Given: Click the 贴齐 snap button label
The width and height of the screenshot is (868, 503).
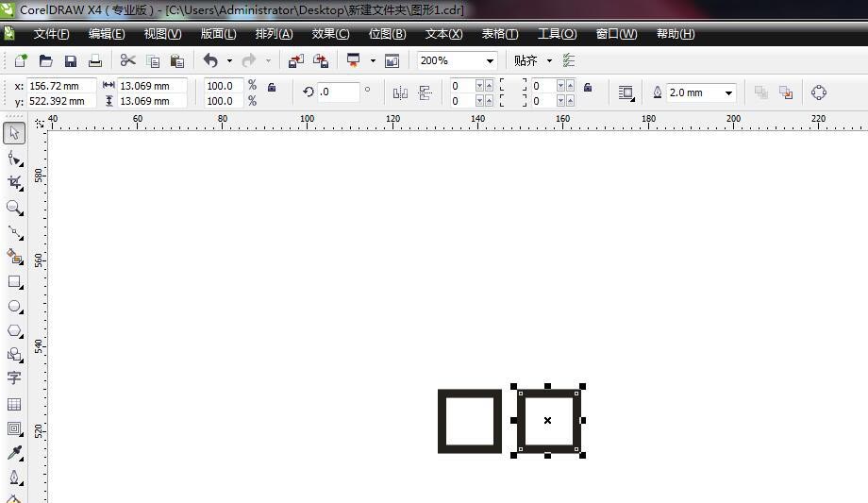Looking at the screenshot, I should [x=526, y=61].
